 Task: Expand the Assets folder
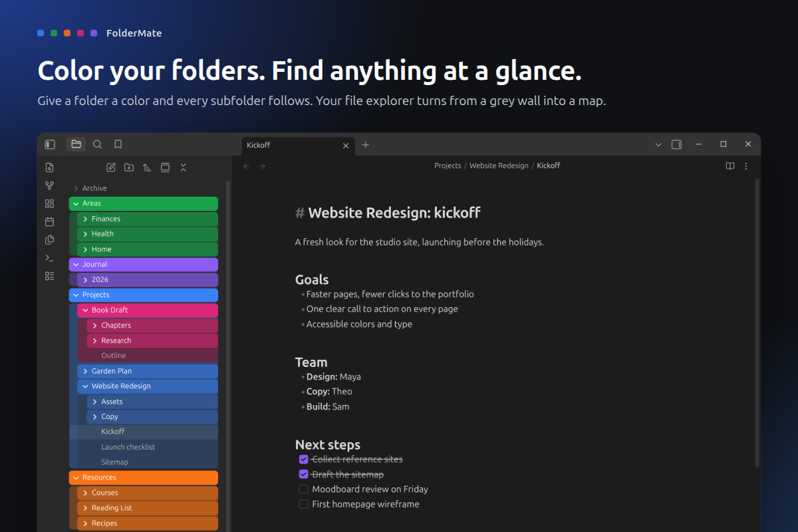152,402
